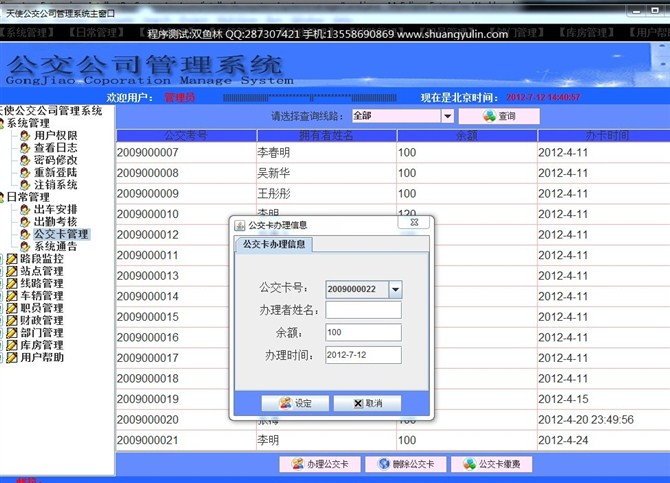Click the 余额 column header
Screen dimensions: 670x483
coord(467,135)
